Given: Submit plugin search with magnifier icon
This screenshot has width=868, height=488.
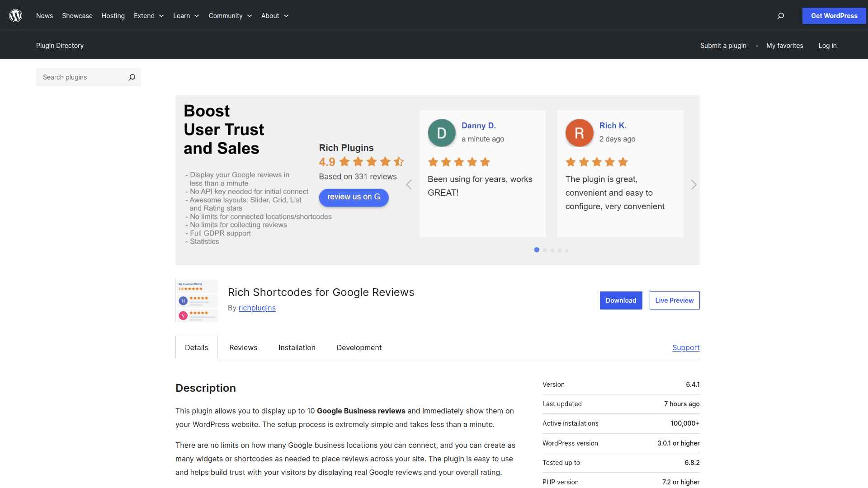Looking at the screenshot, I should (132, 77).
